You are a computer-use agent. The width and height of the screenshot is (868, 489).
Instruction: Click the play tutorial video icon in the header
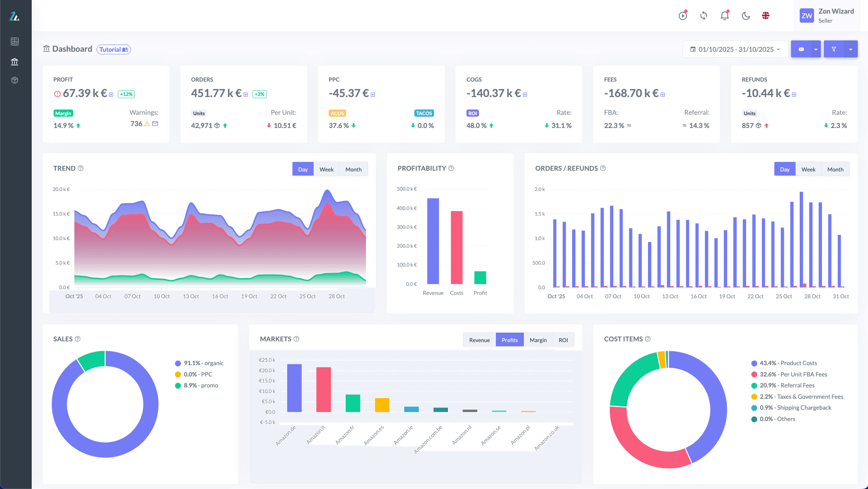pyautogui.click(x=683, y=16)
